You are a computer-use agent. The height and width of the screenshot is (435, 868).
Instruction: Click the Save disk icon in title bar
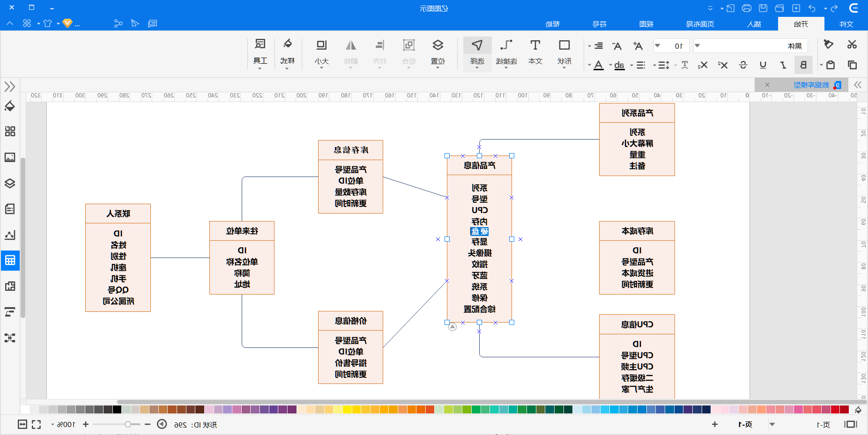763,8
